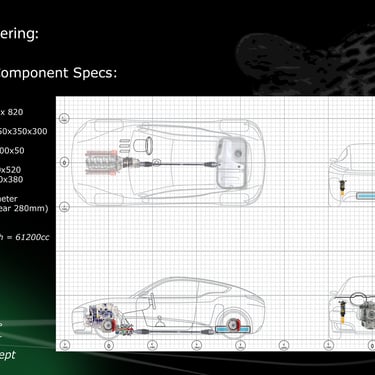Viewport: 375px width, 375px height.
Task: Click the 'omponent Specs:' heading text
Action: (58, 73)
